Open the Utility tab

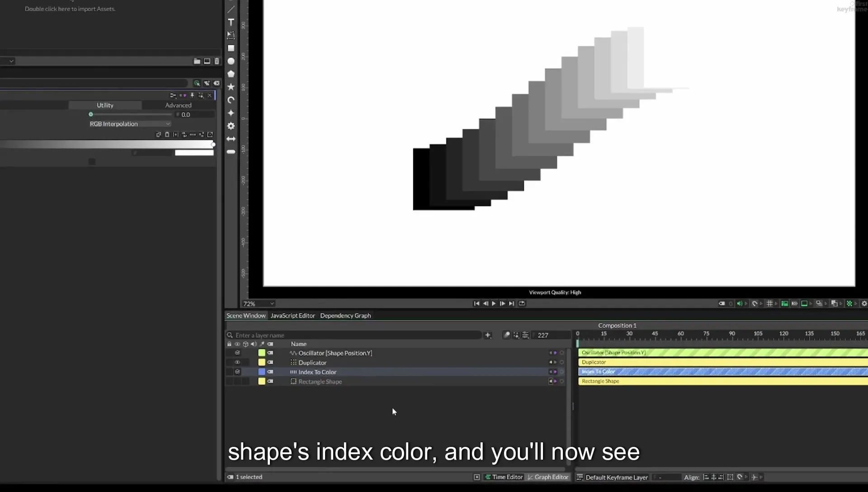coord(105,105)
